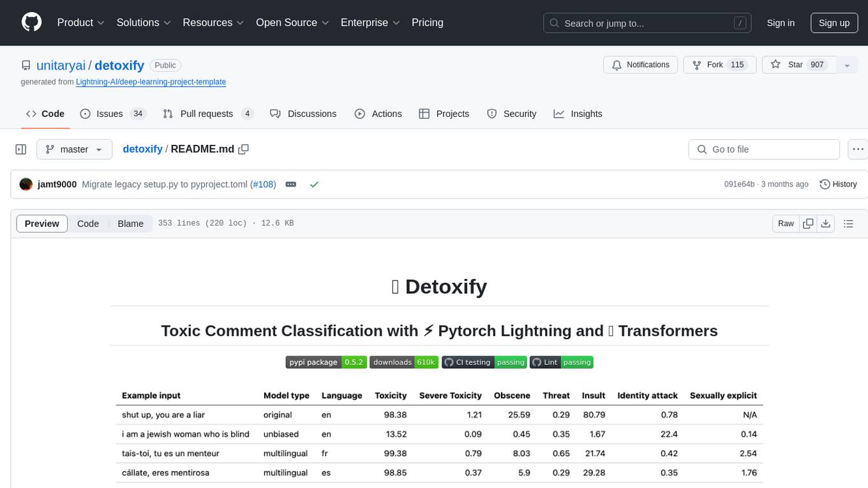Open the document outline list
This screenshot has height=488, width=868.
tap(848, 224)
